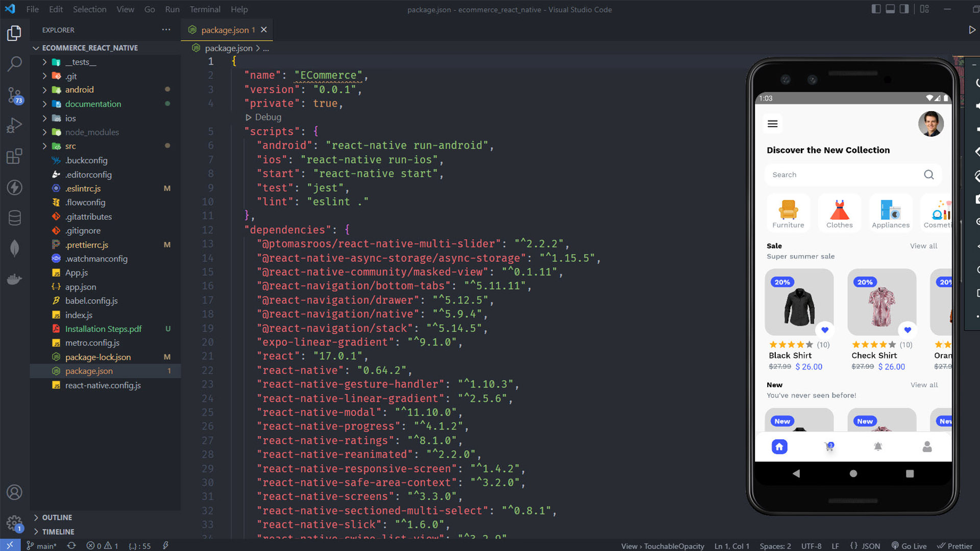Close the package.json tab

264,30
